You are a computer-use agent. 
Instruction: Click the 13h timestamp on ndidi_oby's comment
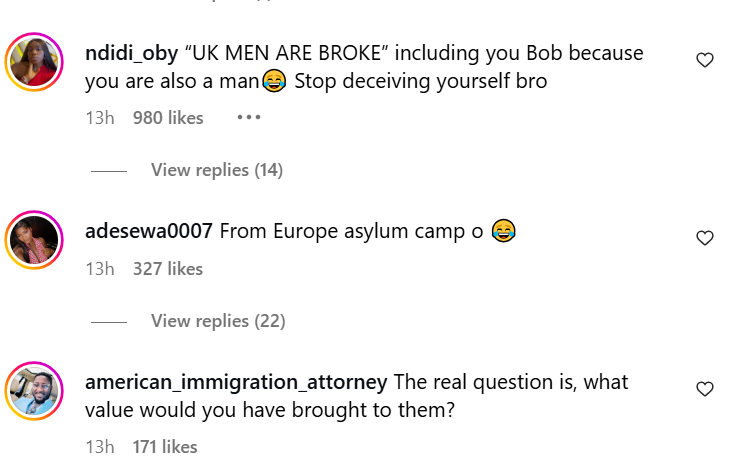(100, 118)
